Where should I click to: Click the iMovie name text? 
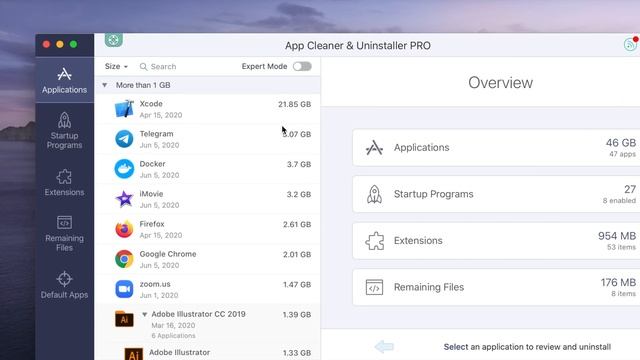(151, 194)
